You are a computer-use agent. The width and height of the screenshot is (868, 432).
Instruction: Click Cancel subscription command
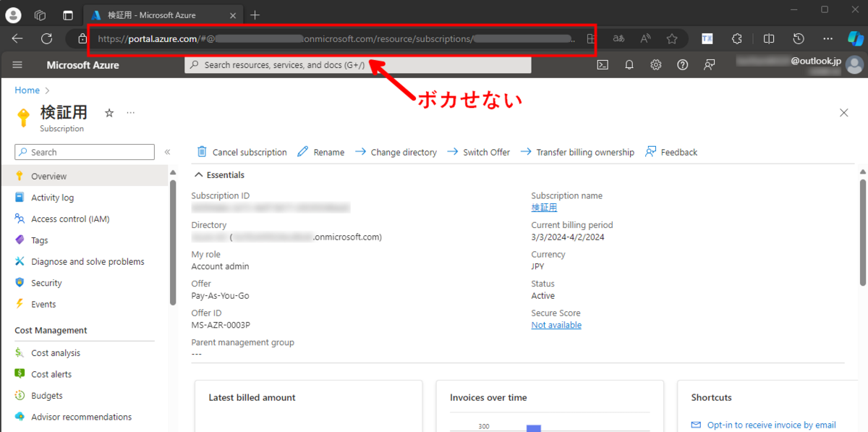pyautogui.click(x=242, y=152)
